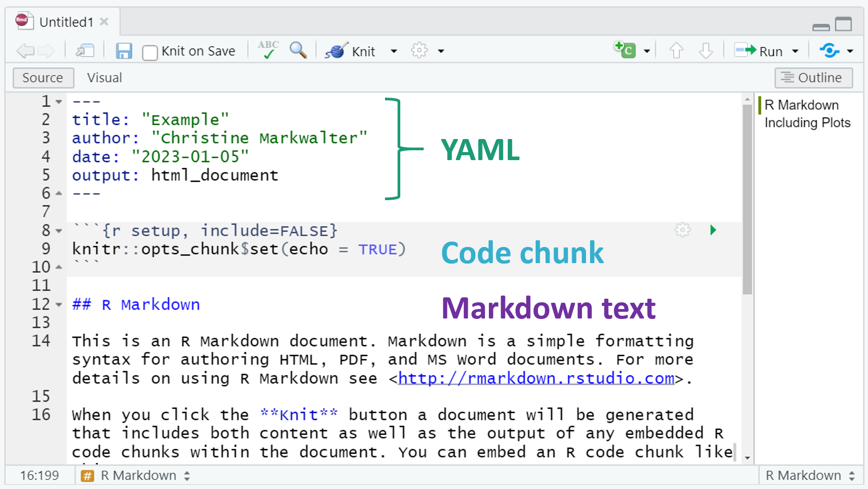Show the document in a new window
This screenshot has height=489, width=868.
[x=85, y=51]
